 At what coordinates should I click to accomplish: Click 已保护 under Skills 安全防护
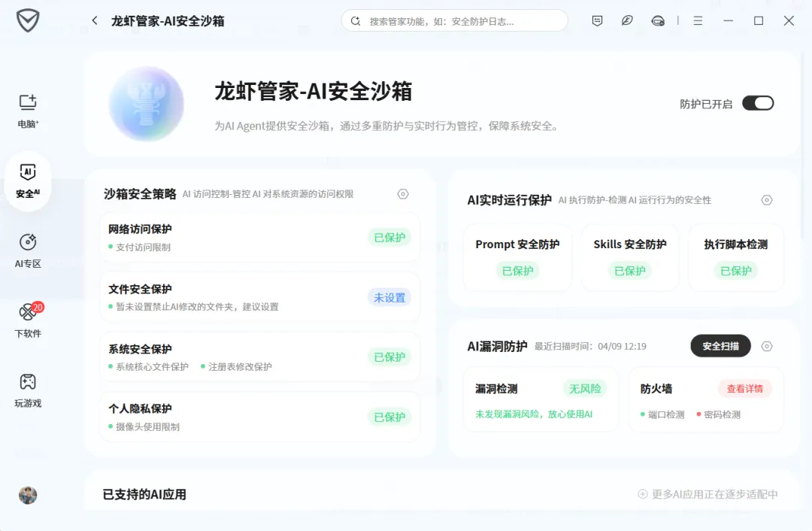pyautogui.click(x=630, y=271)
